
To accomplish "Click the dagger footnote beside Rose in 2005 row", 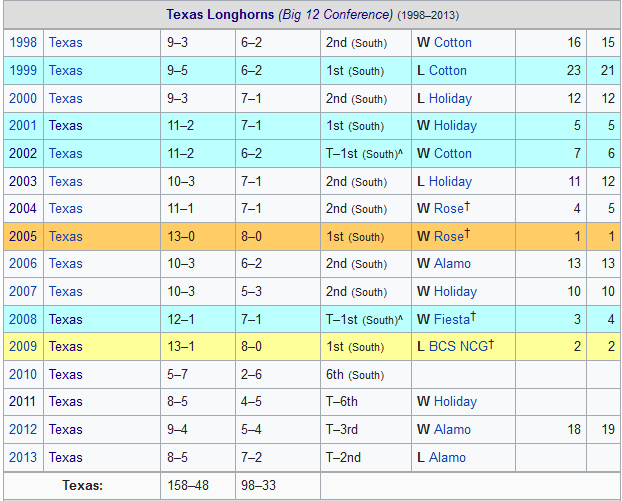I will [467, 233].
